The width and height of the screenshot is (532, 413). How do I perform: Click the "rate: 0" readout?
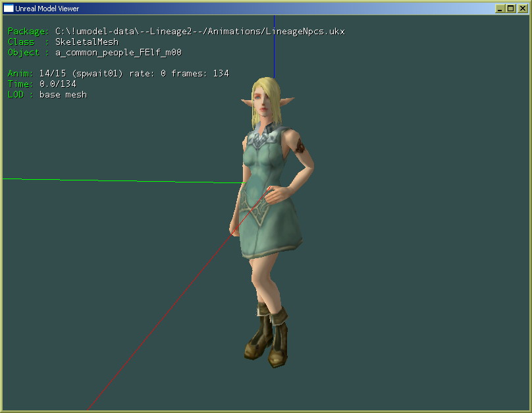[x=147, y=74]
